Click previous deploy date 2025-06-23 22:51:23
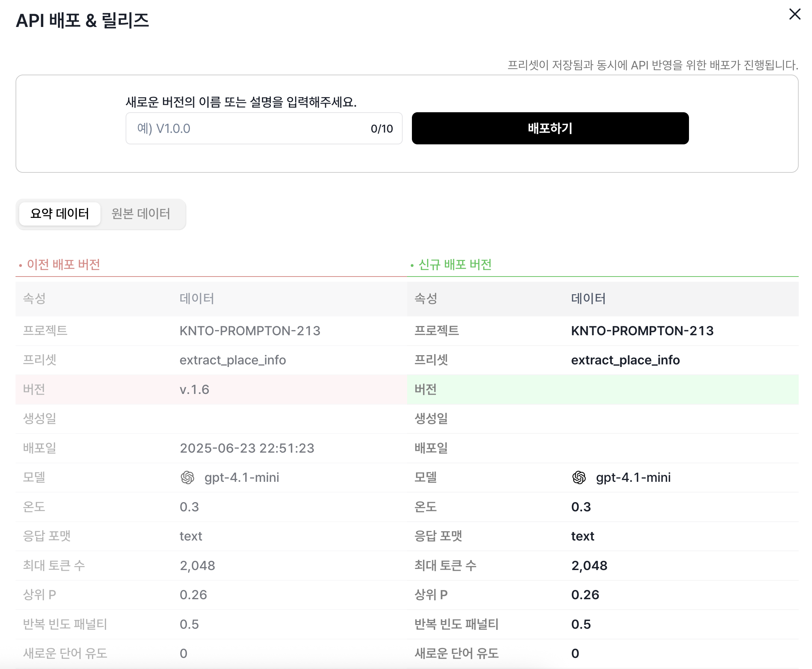The height and width of the screenshot is (669, 812). point(247,448)
